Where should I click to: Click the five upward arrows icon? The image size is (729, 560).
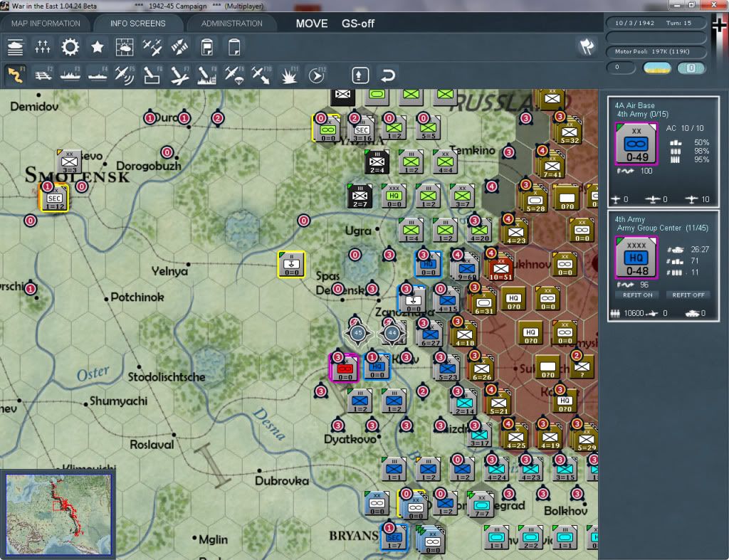(42, 47)
